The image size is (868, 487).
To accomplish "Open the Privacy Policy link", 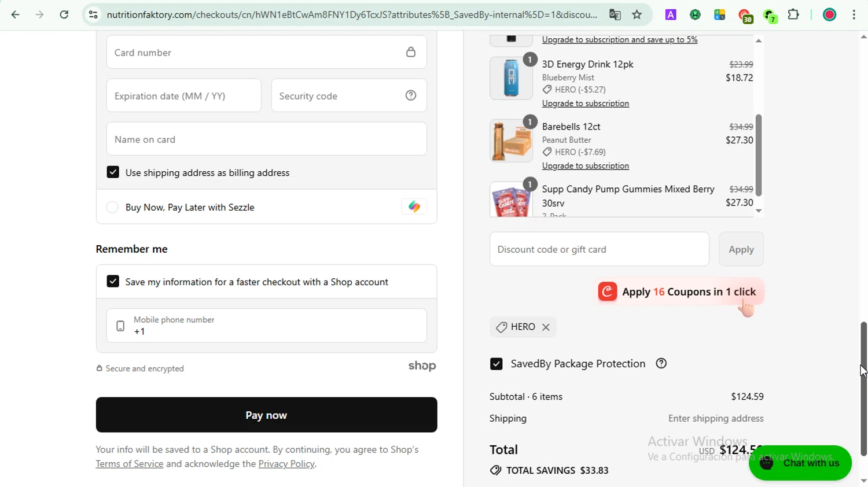I will (286, 464).
